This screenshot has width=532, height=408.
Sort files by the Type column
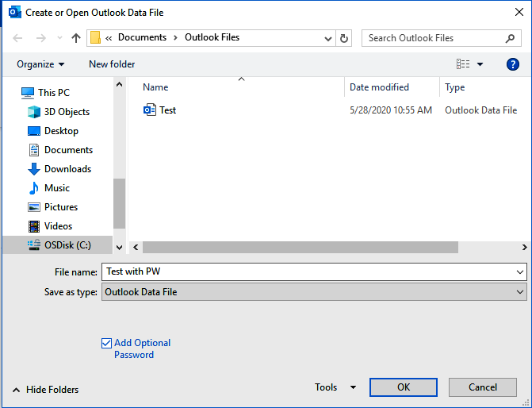pyautogui.click(x=454, y=87)
